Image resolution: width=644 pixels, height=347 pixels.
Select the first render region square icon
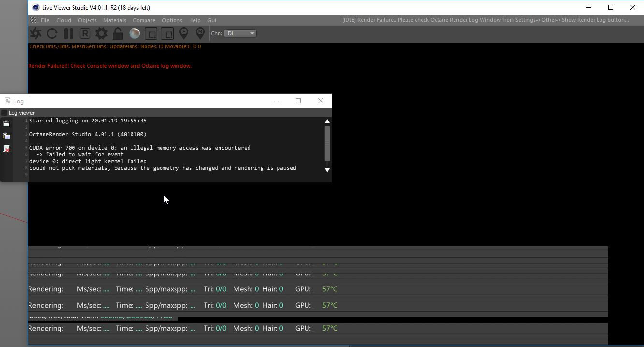click(x=151, y=33)
